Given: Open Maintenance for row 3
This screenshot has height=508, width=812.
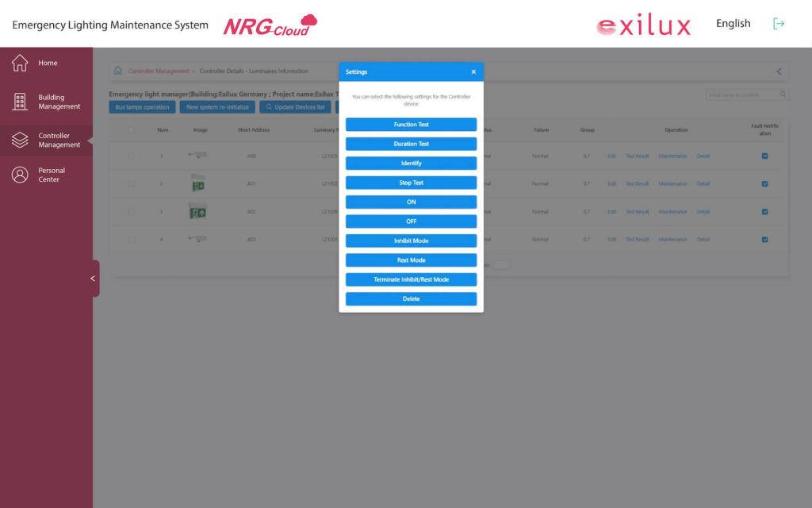Looking at the screenshot, I should (x=672, y=212).
